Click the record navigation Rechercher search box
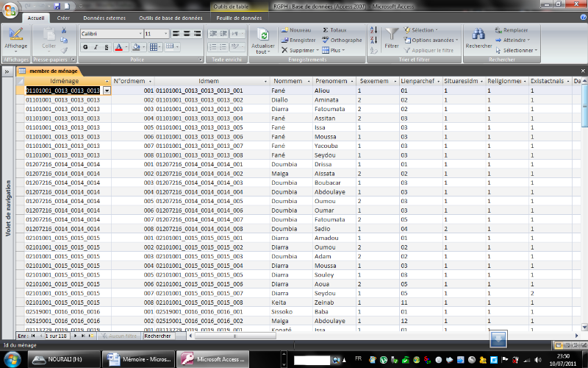 (x=161, y=336)
